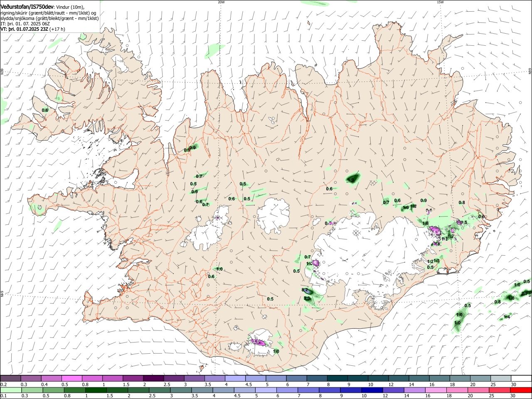
Task: Click the '30' label in the upper legend row
Action: 514,384
